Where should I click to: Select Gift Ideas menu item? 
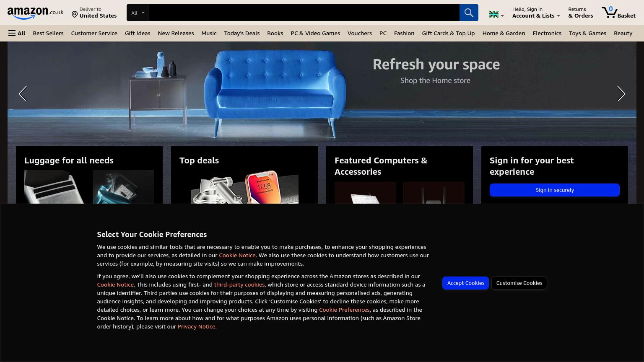[x=138, y=33]
